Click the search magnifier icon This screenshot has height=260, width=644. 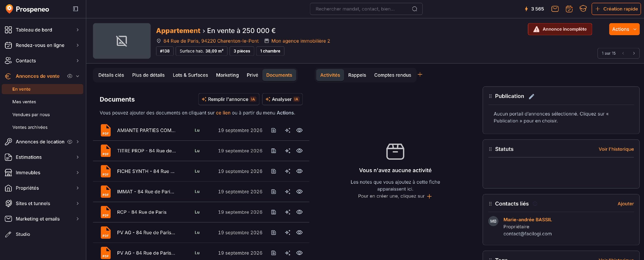point(415,9)
